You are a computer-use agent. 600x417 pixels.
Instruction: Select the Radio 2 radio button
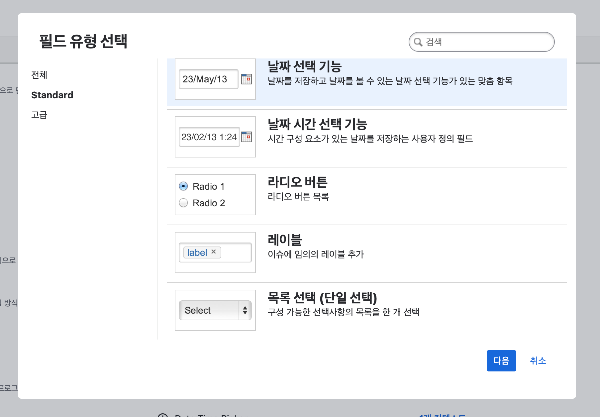pyautogui.click(x=183, y=203)
